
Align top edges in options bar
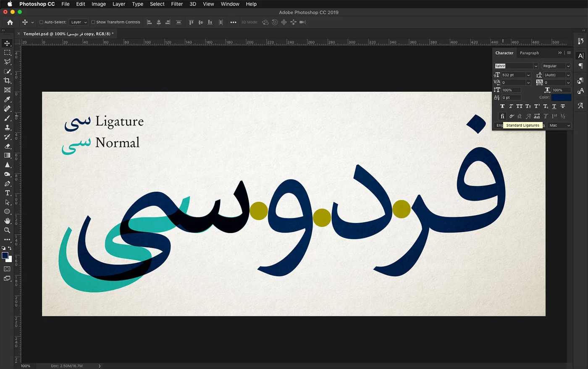[191, 22]
